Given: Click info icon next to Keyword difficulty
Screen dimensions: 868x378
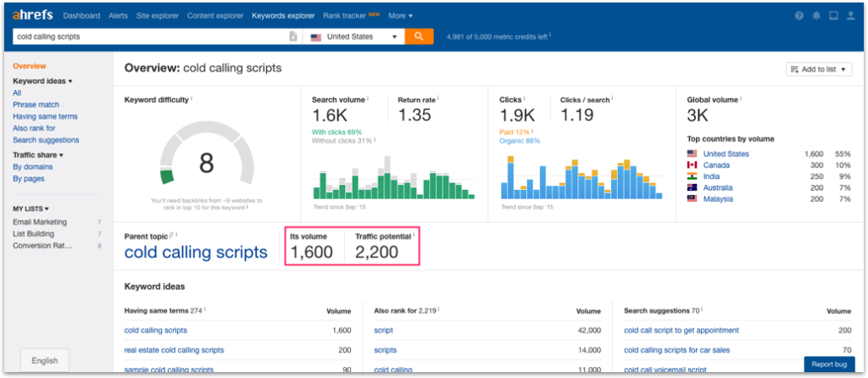Looking at the screenshot, I should click(x=192, y=98).
